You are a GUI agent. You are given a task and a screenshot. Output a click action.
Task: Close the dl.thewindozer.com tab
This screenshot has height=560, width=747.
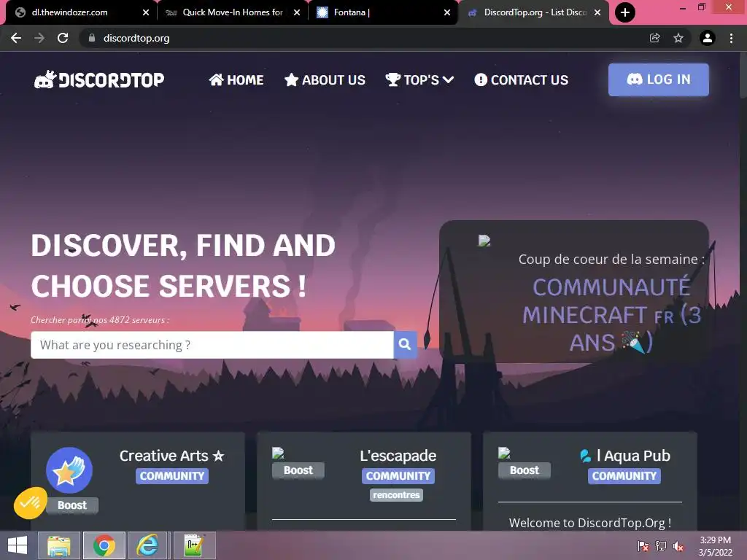146,12
